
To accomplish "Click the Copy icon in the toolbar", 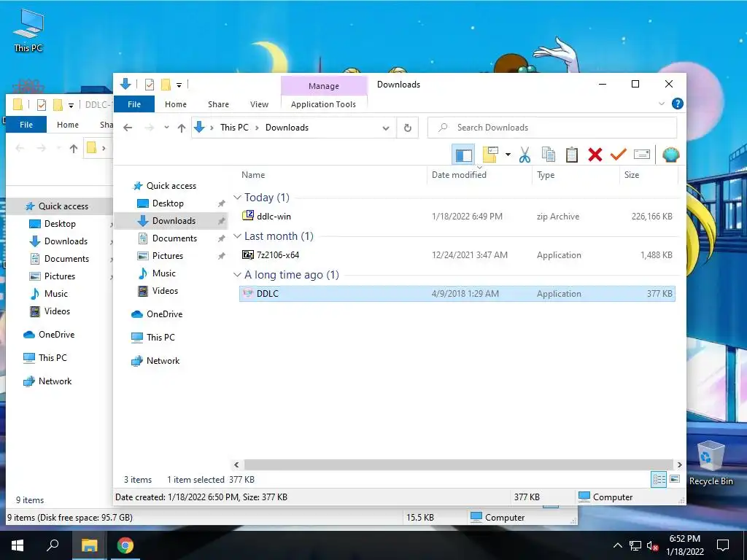I will 549,155.
